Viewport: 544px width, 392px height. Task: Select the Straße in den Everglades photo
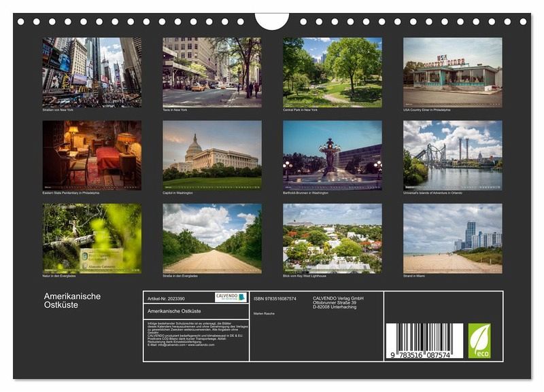211,238
